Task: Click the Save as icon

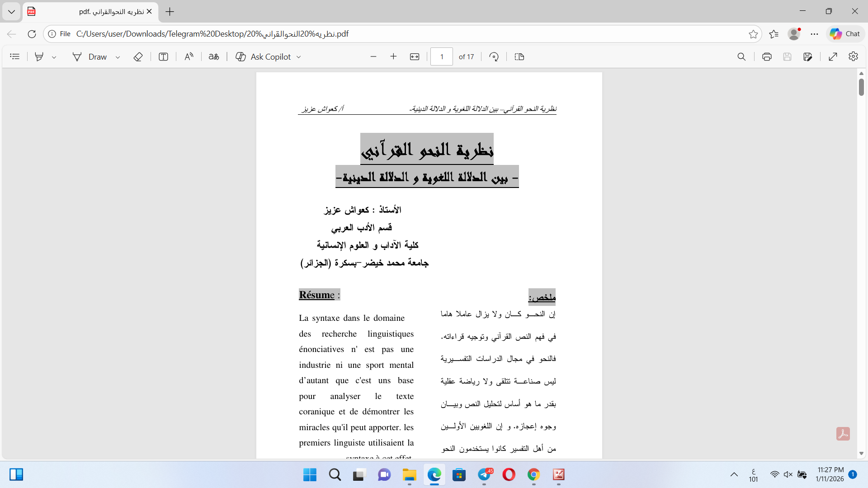Action: (808, 56)
